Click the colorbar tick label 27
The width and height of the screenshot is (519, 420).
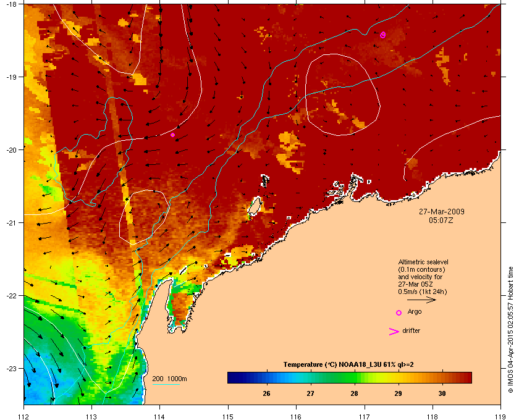pyautogui.click(x=310, y=393)
